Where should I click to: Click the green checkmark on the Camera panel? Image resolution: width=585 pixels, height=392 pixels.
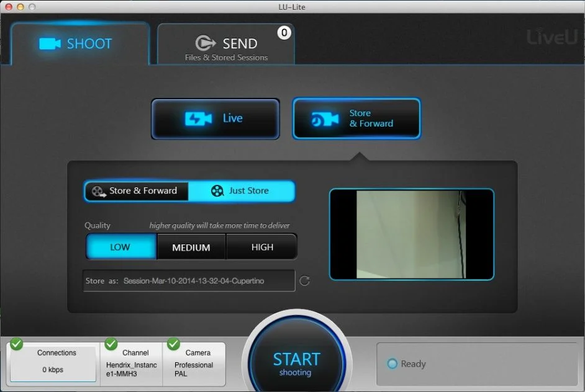coord(173,344)
